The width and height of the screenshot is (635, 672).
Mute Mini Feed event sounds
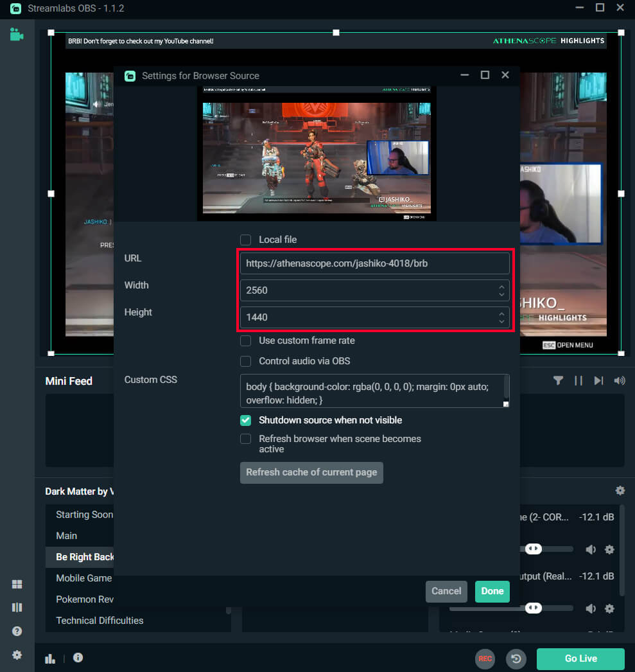(x=619, y=380)
